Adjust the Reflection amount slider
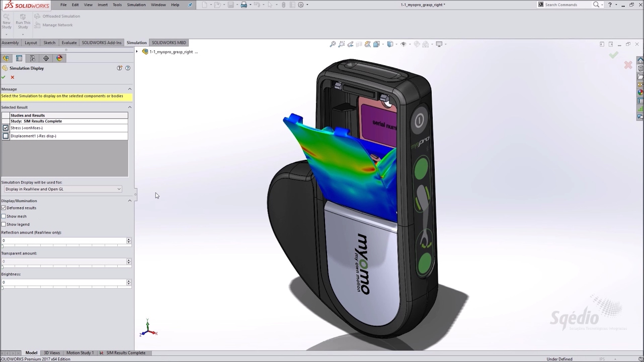The height and width of the screenshot is (362, 644). pyautogui.click(x=65, y=245)
